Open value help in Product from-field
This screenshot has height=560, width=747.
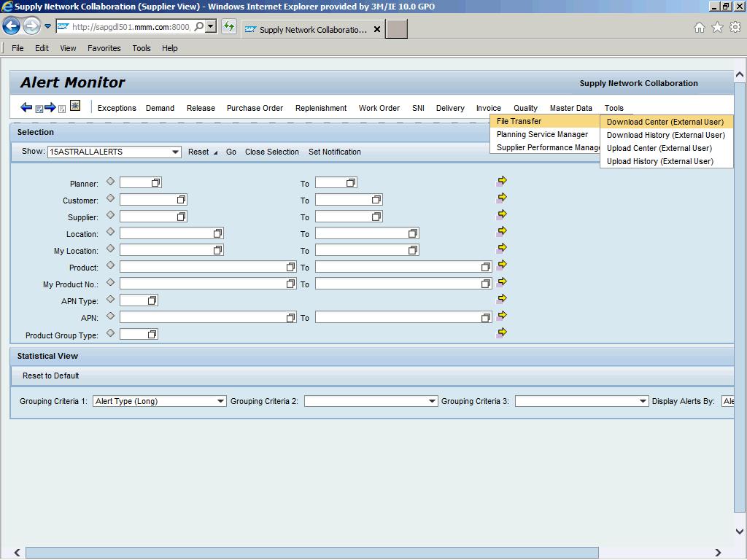pos(290,267)
